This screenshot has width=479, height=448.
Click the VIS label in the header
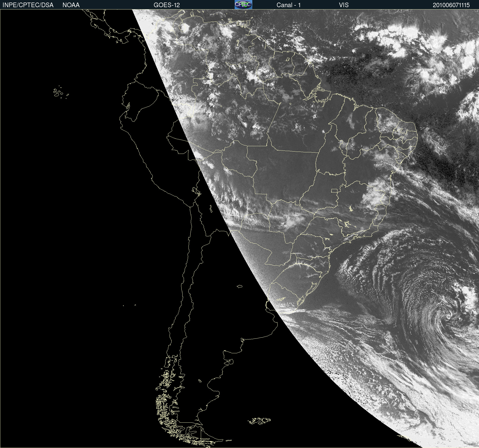pos(344,5)
